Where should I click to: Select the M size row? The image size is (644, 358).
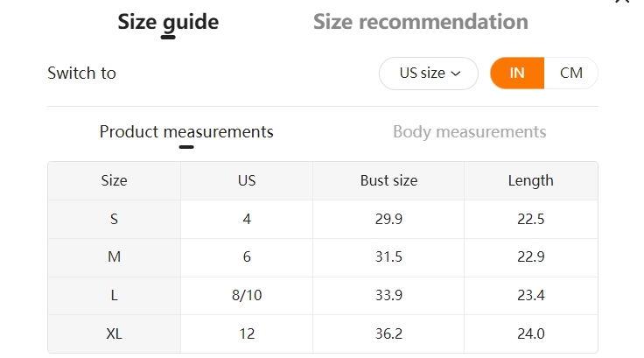[x=323, y=257]
